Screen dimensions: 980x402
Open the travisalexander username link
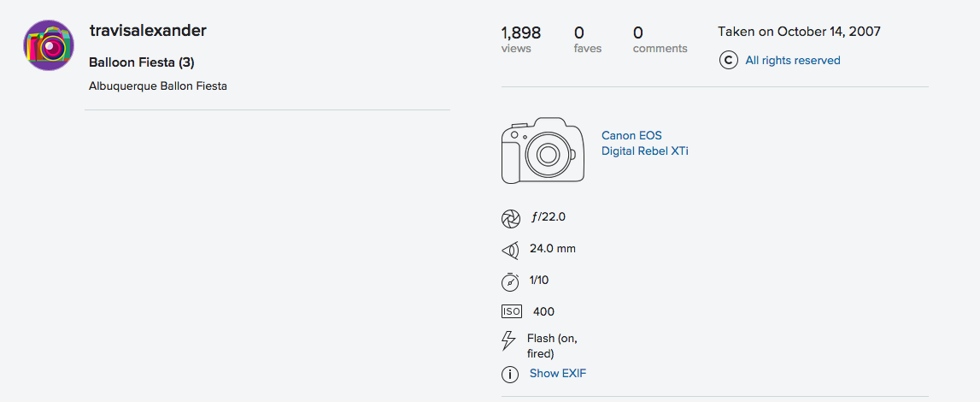(x=148, y=30)
